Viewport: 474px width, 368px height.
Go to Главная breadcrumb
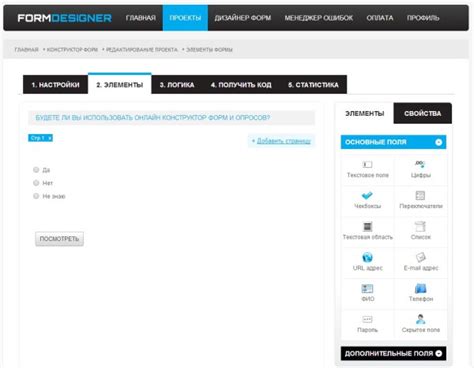click(27, 50)
